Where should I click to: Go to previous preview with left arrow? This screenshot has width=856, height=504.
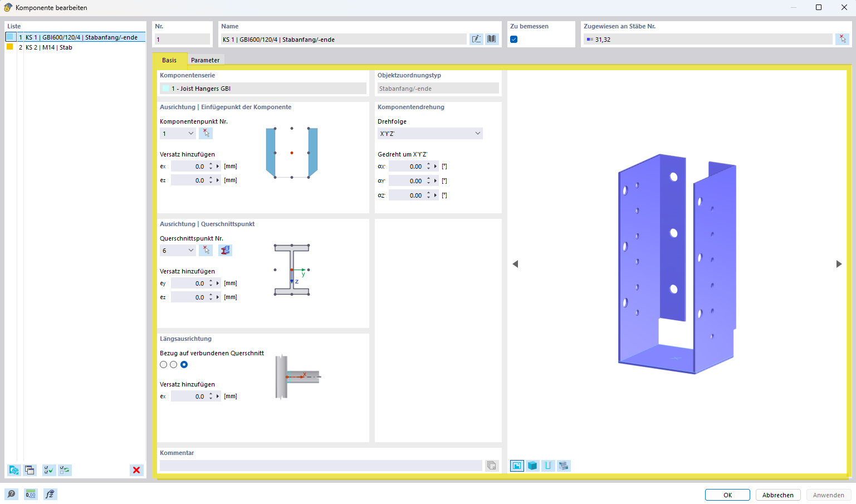click(515, 264)
